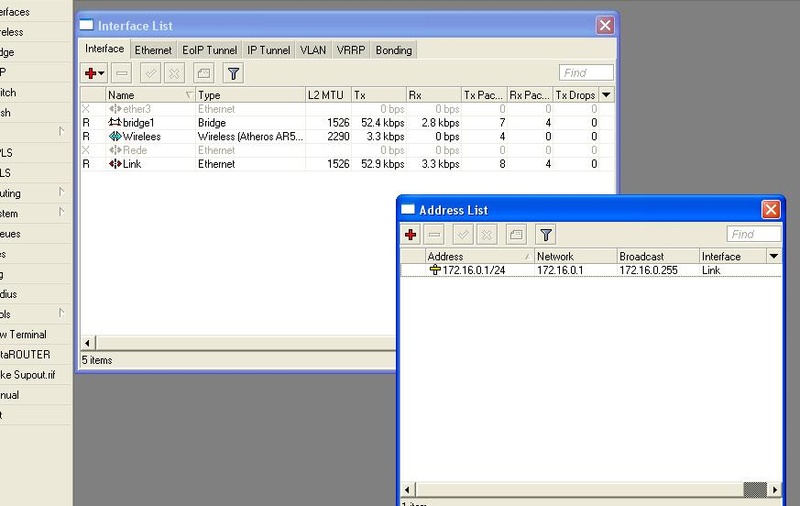Viewport: 800px width, 506px height.
Task: Click remove button in Interface List toolbar
Action: click(121, 73)
